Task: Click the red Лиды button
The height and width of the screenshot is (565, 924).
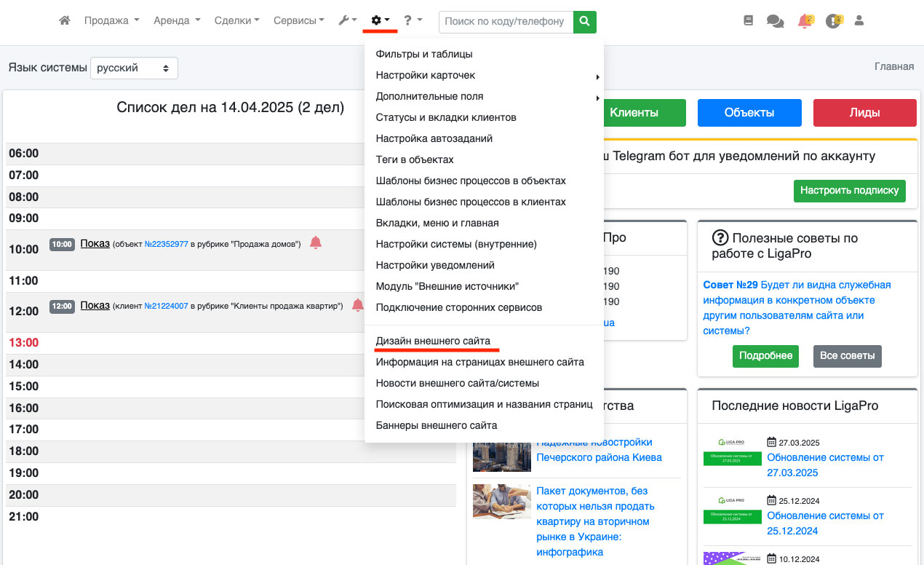Action: [864, 113]
